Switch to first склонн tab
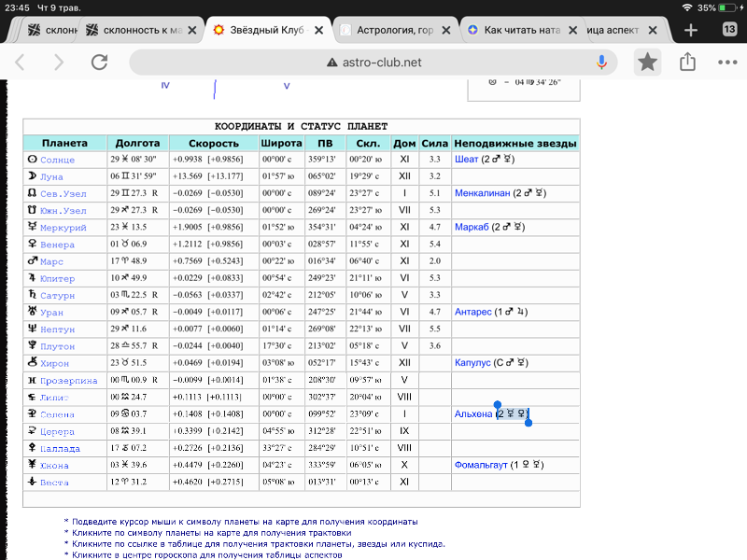 [52, 30]
